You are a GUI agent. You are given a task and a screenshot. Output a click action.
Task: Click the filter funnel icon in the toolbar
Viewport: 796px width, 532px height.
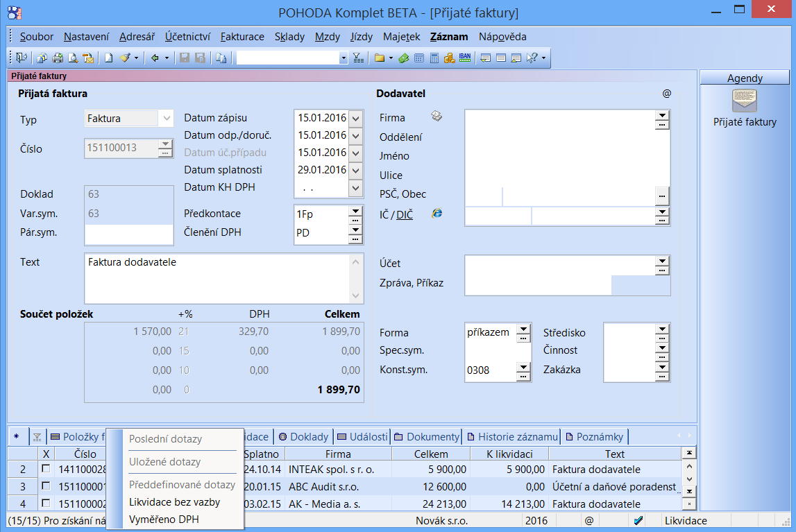358,58
